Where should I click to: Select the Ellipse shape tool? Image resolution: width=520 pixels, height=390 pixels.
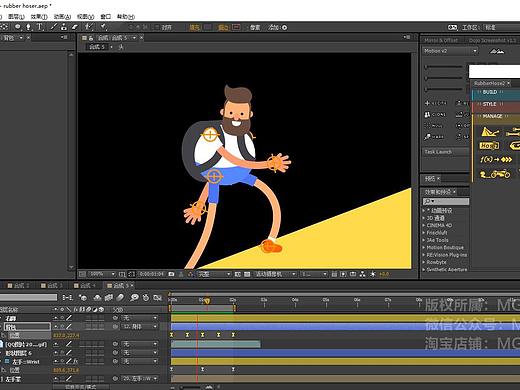17,27
